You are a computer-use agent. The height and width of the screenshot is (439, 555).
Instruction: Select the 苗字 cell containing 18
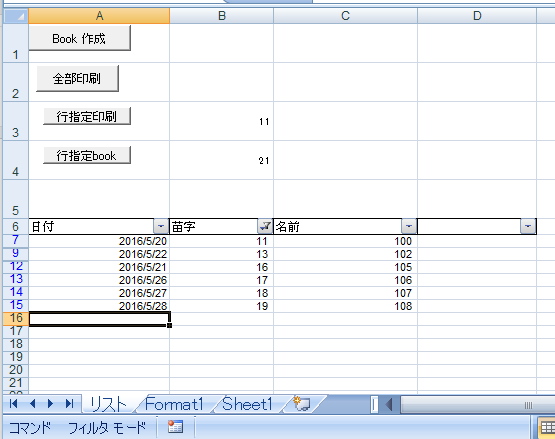222,293
